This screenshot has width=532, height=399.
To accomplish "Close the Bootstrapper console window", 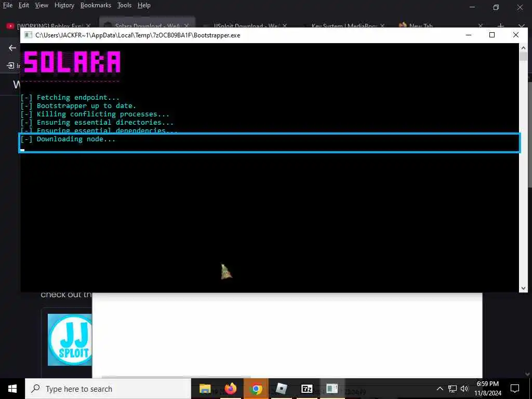I will point(516,35).
